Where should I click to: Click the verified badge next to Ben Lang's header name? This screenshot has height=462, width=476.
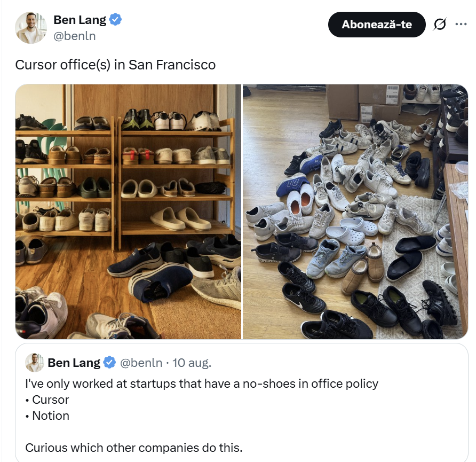[116, 20]
